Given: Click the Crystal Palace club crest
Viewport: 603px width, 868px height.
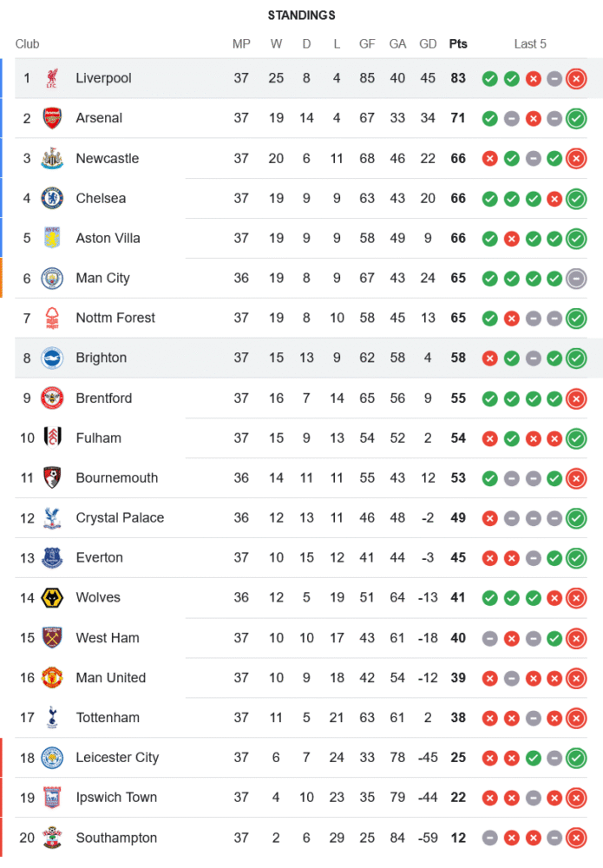Looking at the screenshot, I should pyautogui.click(x=52, y=517).
